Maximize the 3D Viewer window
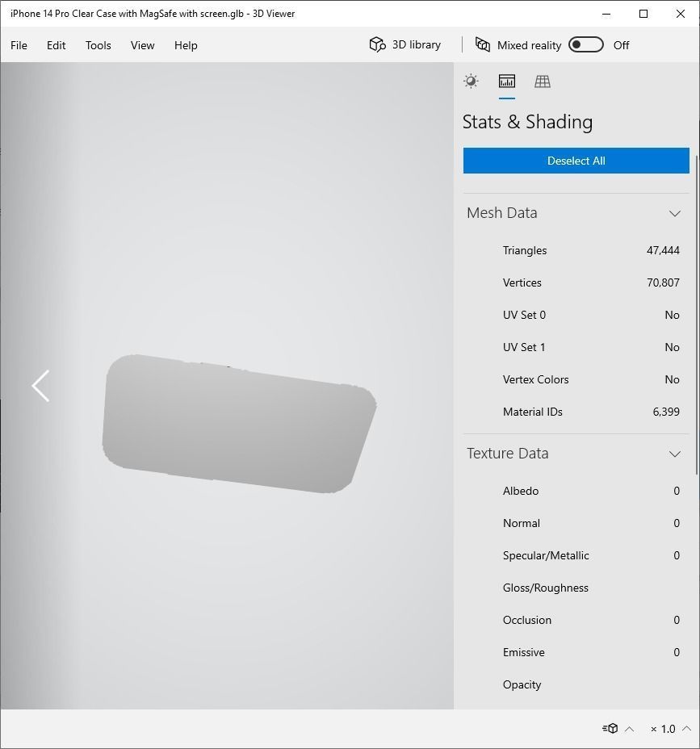Screen dimensions: 700x749 [643, 14]
